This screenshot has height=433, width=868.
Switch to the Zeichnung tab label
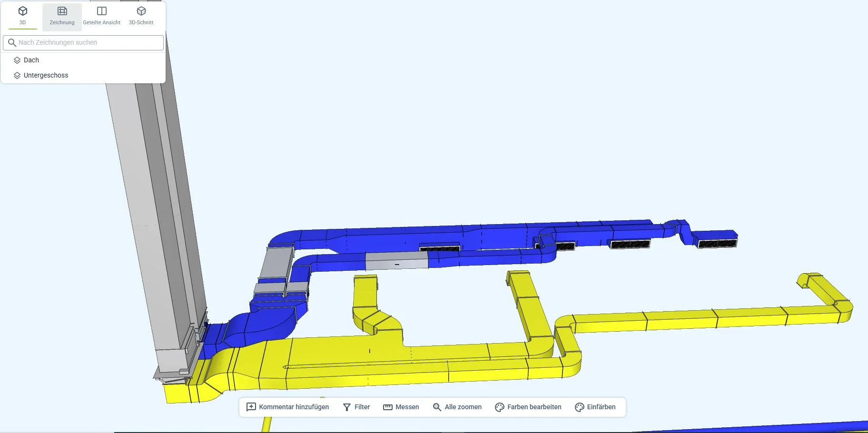[x=62, y=23]
